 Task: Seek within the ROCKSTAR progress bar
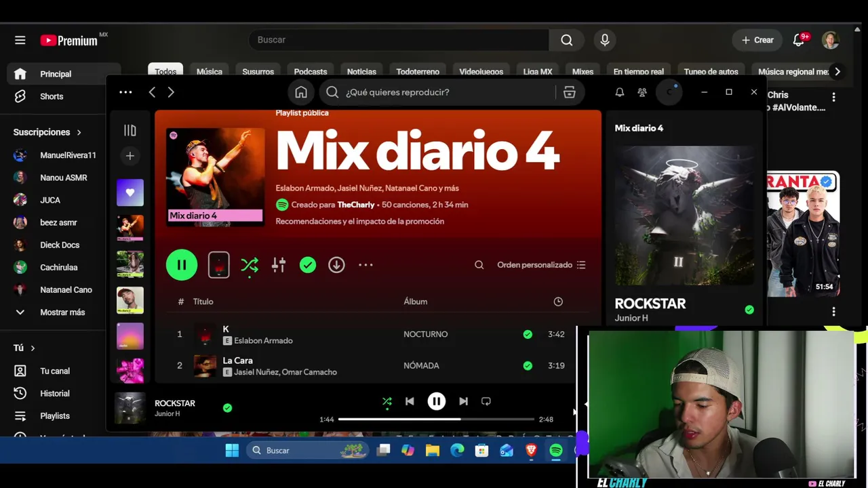436,420
